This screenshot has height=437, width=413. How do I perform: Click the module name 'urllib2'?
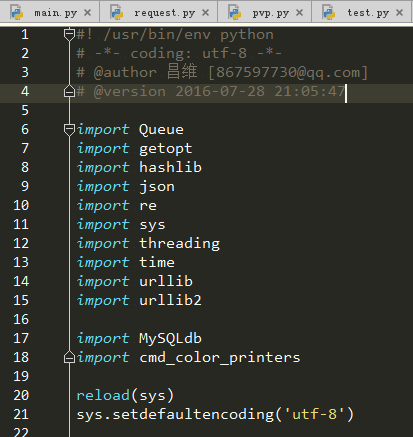click(170, 300)
